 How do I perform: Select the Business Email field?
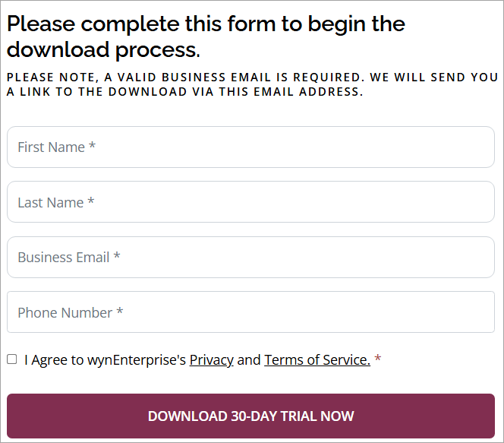250,258
